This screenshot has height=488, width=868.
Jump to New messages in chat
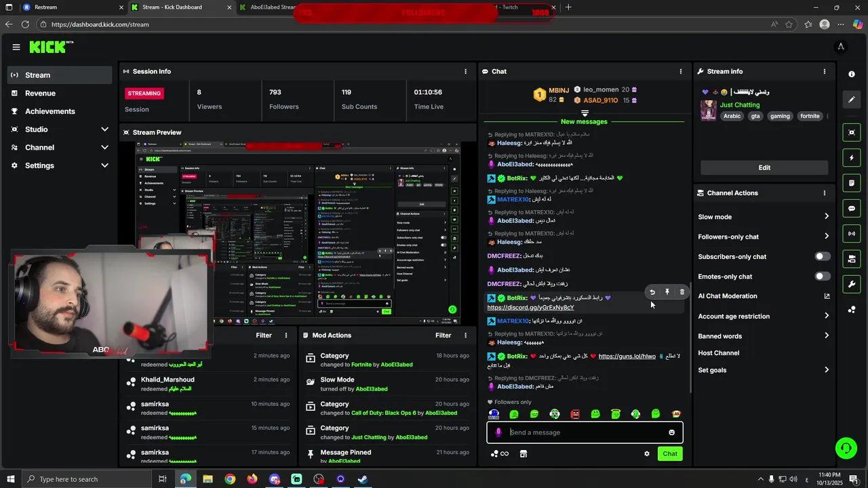[584, 122]
